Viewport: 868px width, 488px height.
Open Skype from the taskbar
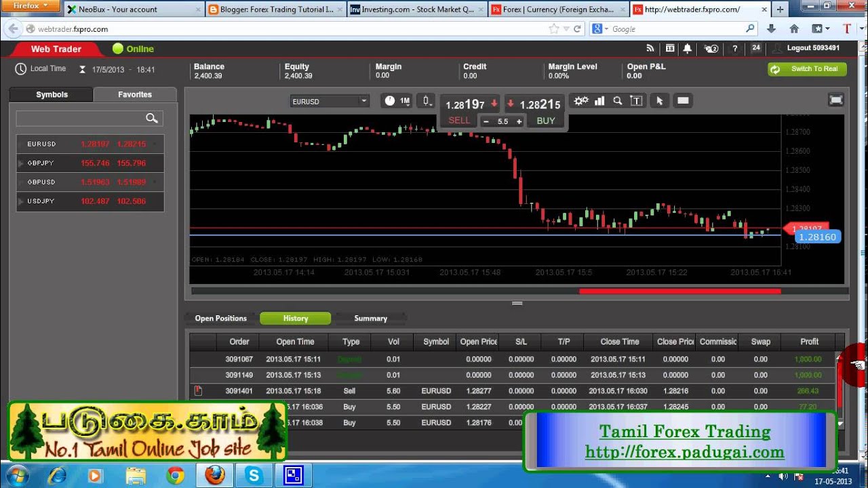(x=254, y=476)
